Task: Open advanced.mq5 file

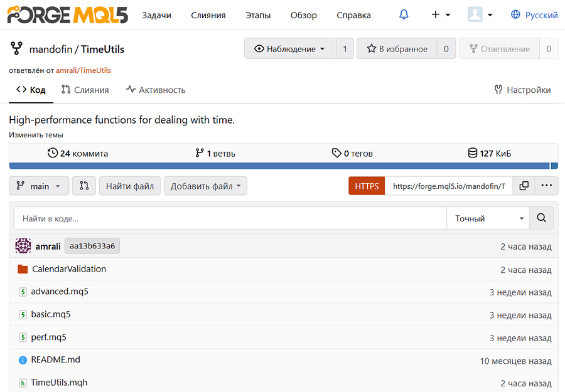Action: coord(60,292)
